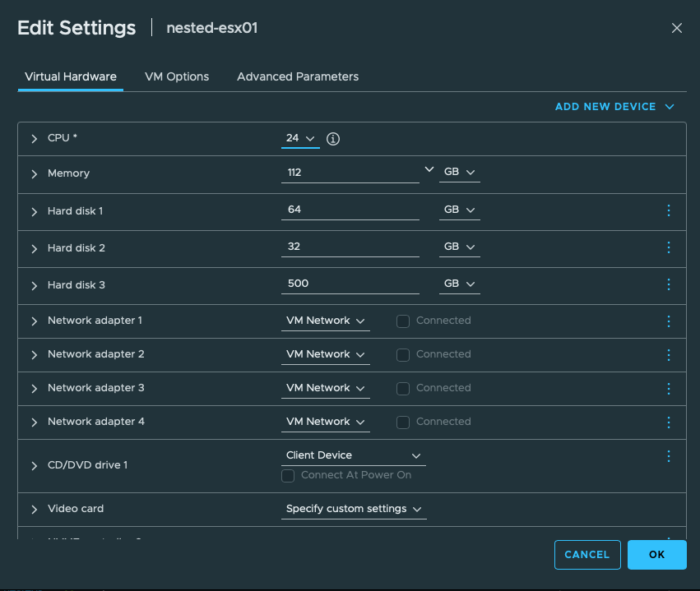
Task: Open Network adapter 2 VM Network dropdown
Action: pos(326,354)
